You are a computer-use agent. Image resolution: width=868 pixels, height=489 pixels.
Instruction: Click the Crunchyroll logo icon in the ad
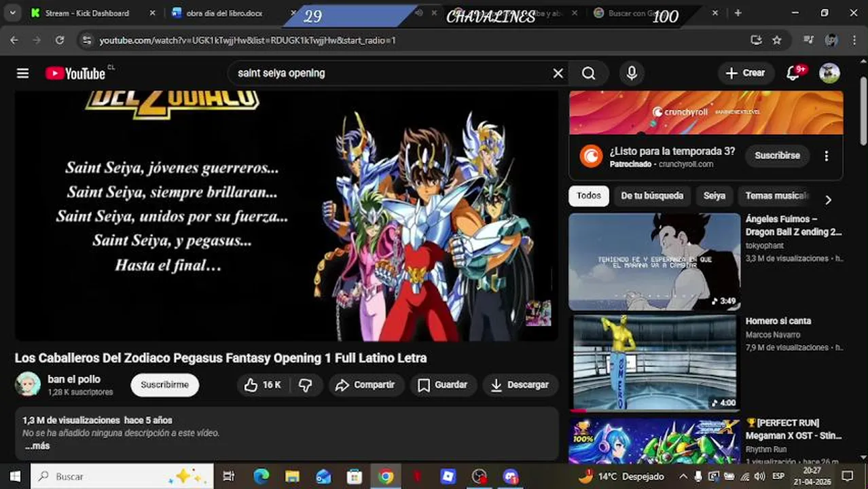tap(591, 156)
